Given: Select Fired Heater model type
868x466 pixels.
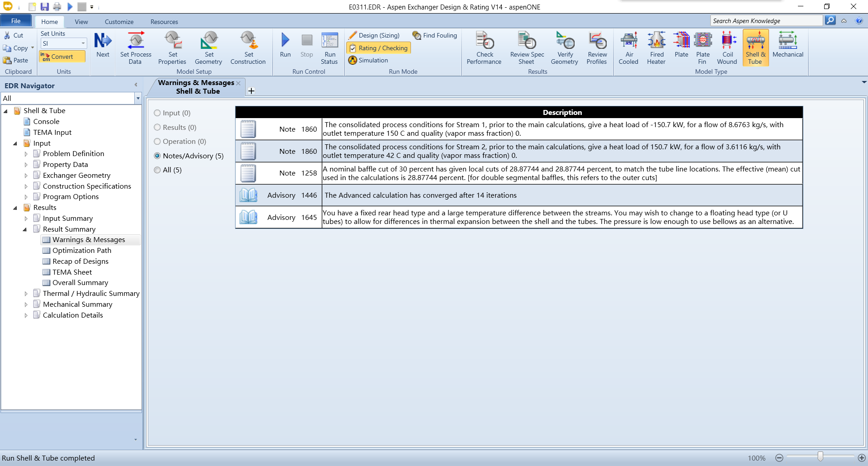Looking at the screenshot, I should tap(656, 48).
